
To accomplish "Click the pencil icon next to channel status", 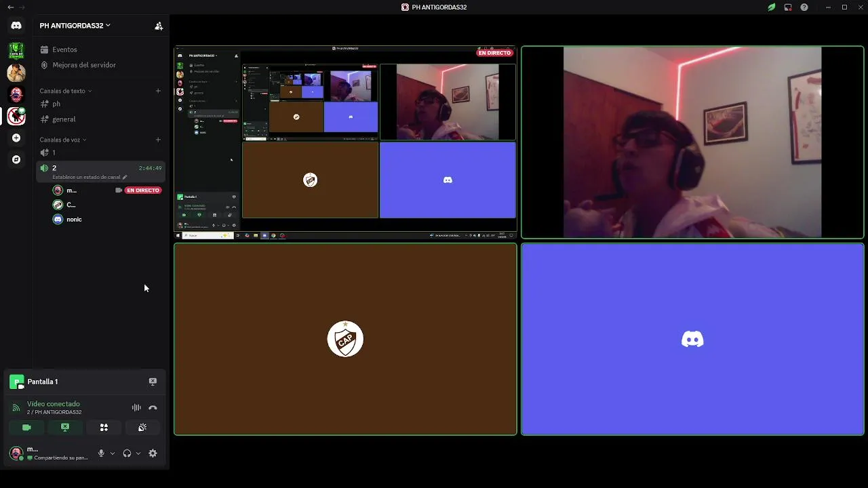I will 125,177.
